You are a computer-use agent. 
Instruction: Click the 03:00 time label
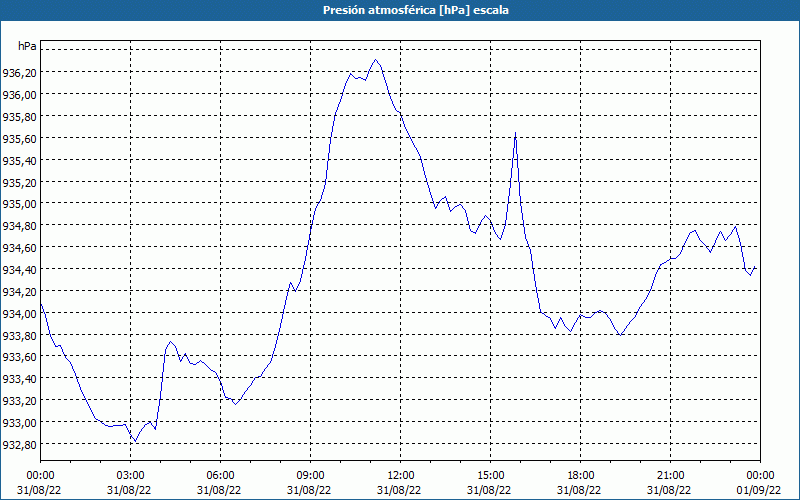(x=130, y=476)
